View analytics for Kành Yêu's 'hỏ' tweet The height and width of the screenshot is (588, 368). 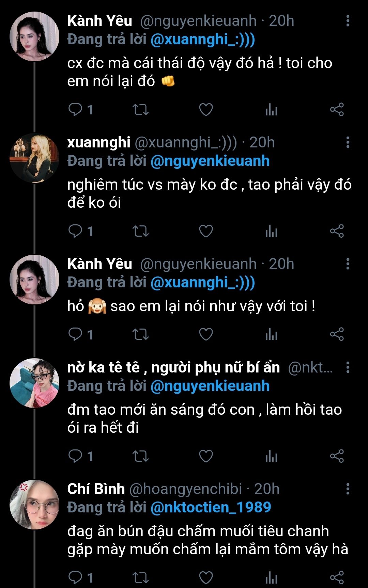coord(271,334)
